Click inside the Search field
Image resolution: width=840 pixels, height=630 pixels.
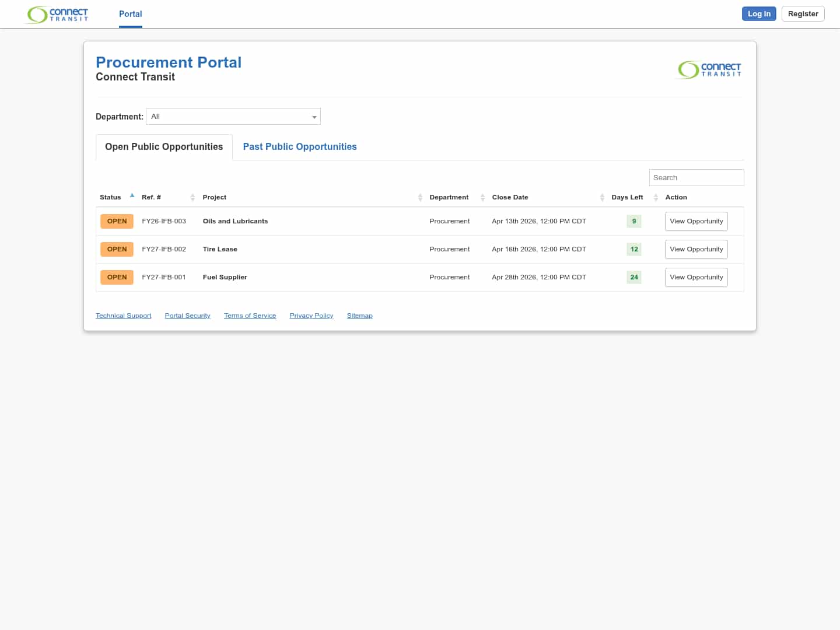point(696,177)
